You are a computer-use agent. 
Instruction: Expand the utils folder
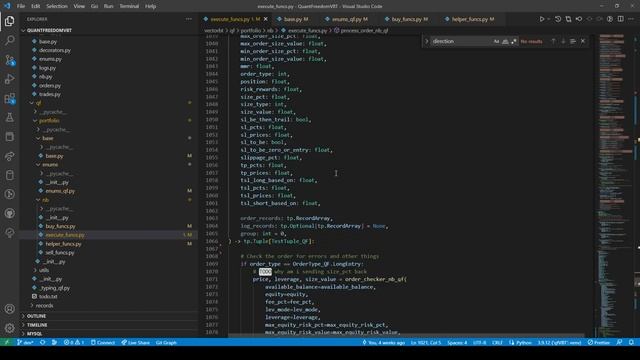click(44, 270)
